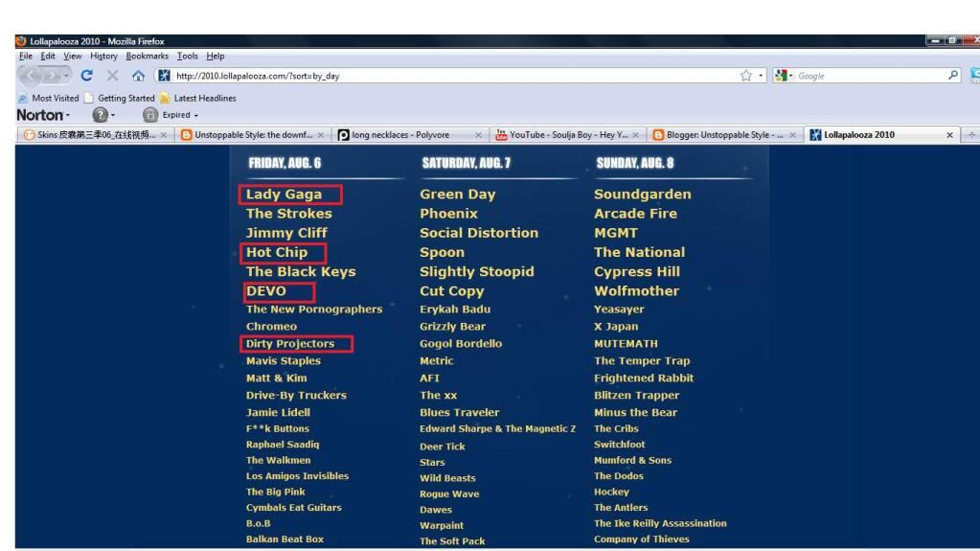The image size is (980, 551).
Task: Switch to long necklaces - Polyvore tab
Action: click(x=409, y=134)
